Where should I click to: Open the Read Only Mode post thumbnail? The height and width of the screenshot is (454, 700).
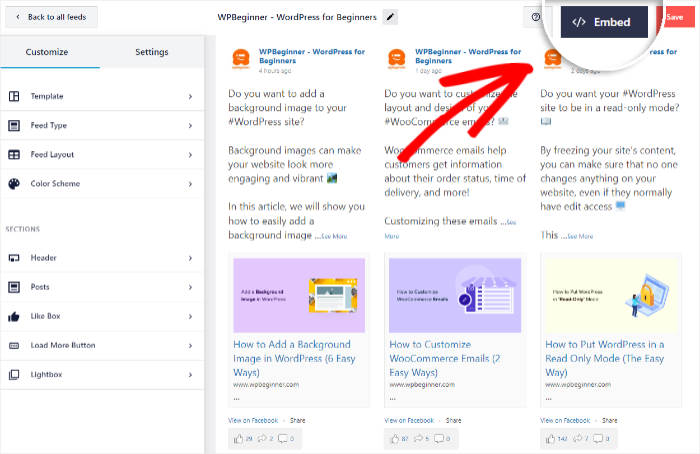click(x=611, y=295)
